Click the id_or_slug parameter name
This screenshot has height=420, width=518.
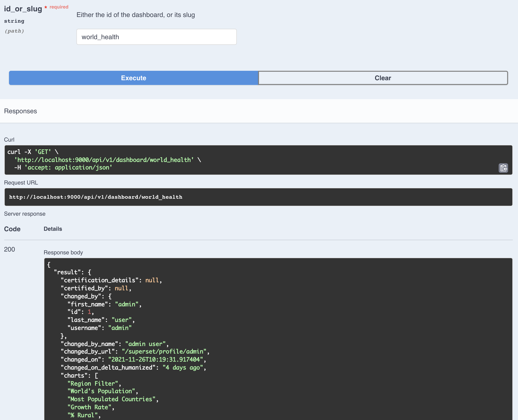tap(23, 9)
